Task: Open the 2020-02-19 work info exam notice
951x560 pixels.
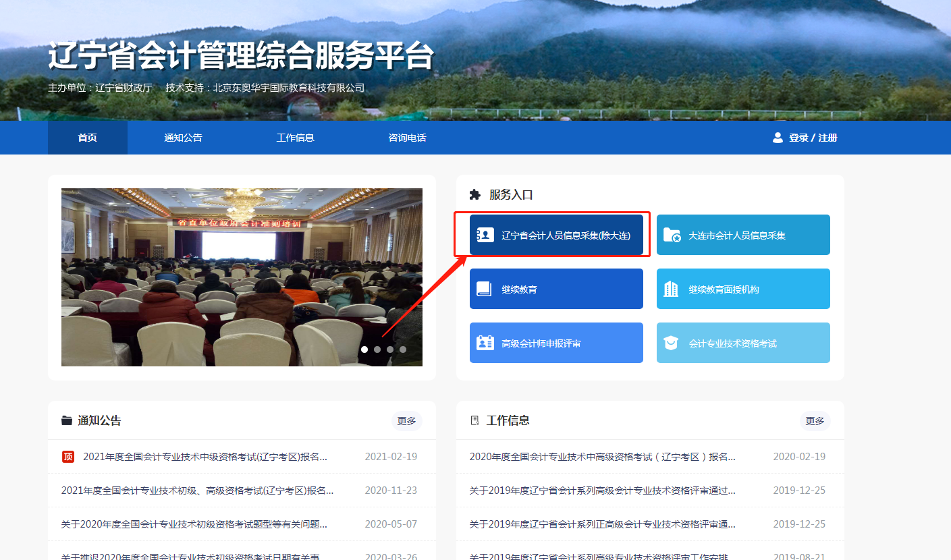Action: [x=602, y=457]
